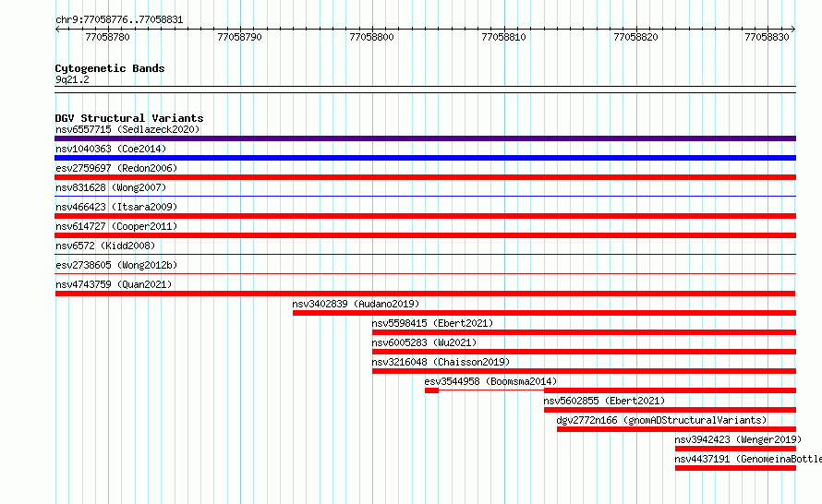Select the red nsv4743759 Quan2021 bar
The width and height of the screenshot is (822, 504).
[x=425, y=294]
